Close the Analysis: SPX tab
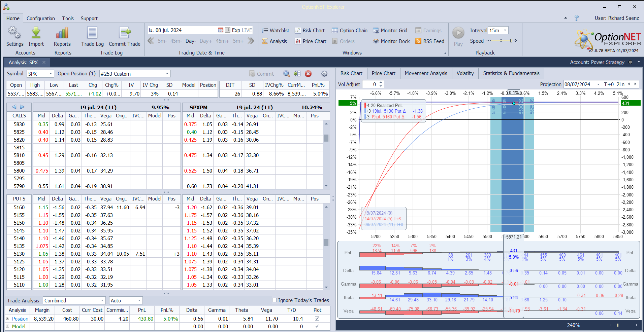 (x=44, y=63)
